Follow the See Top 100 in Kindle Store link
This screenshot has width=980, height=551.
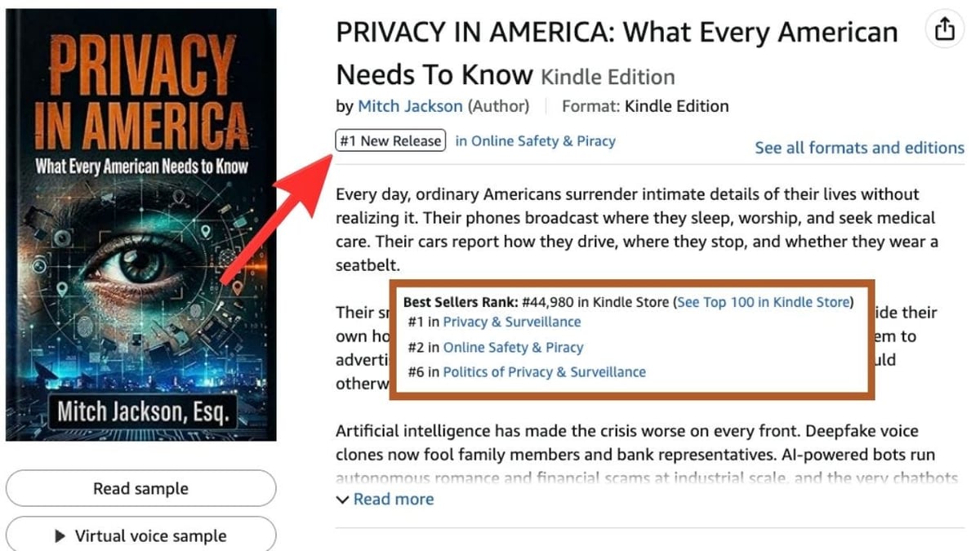click(764, 302)
